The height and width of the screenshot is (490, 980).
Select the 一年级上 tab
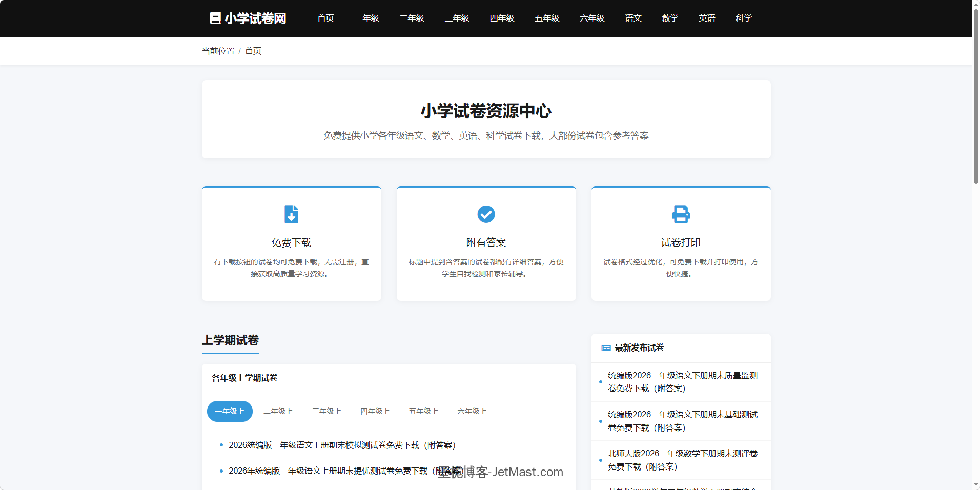pos(230,411)
